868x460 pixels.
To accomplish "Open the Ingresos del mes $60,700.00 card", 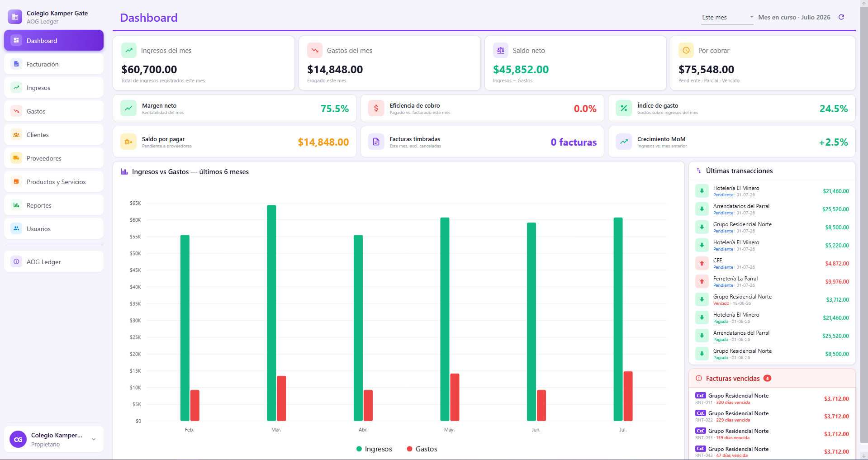I will point(204,63).
